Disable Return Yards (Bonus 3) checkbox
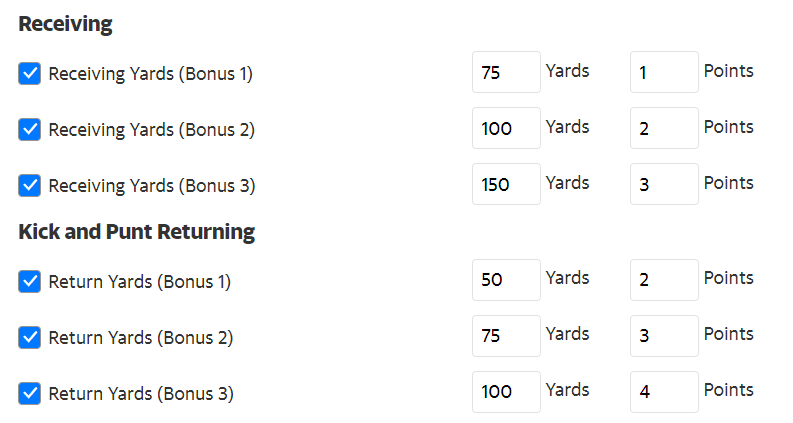 [x=30, y=394]
